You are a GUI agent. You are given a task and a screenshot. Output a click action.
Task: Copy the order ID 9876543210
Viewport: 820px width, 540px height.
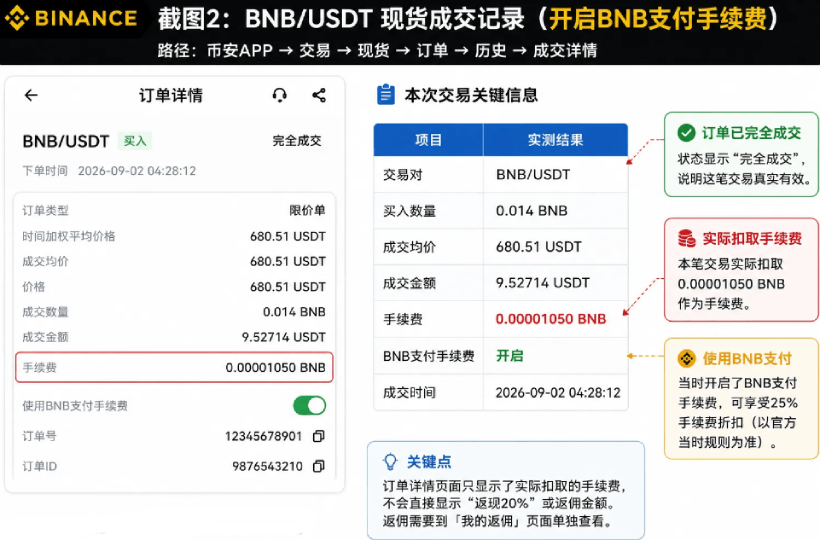tap(318, 466)
